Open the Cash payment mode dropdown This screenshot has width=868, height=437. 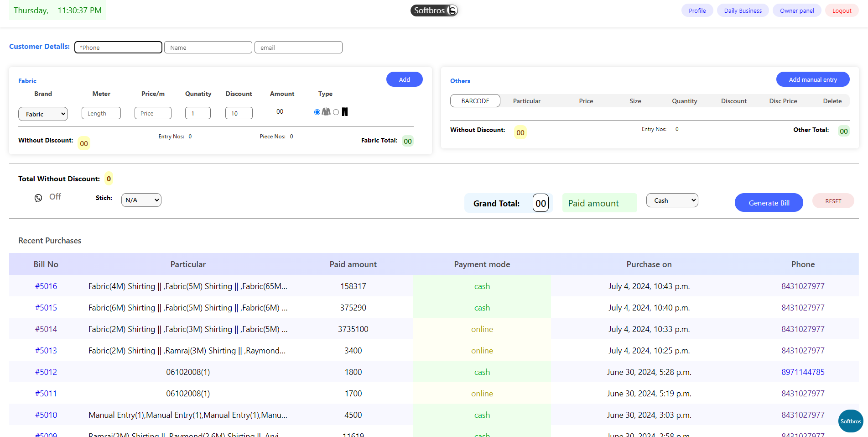pos(672,200)
